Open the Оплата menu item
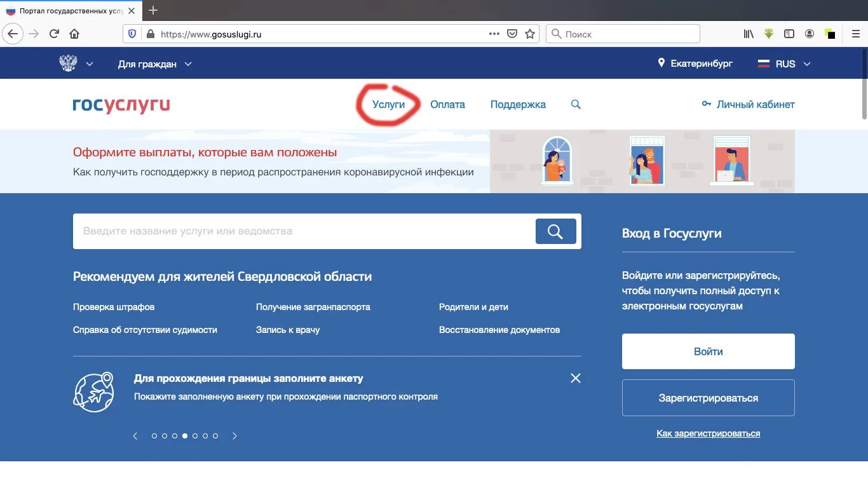Viewport: 868px width, 488px height. tap(447, 105)
